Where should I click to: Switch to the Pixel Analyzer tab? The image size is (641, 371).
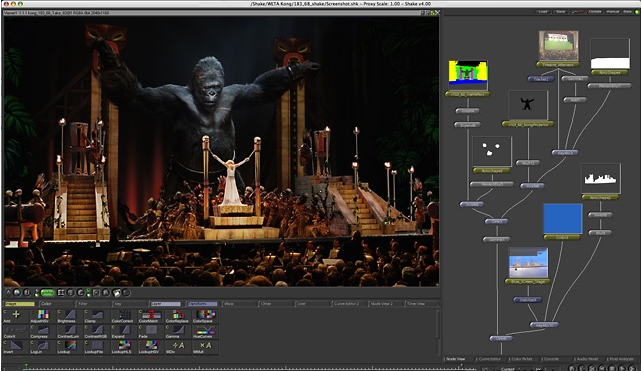pos(622,359)
